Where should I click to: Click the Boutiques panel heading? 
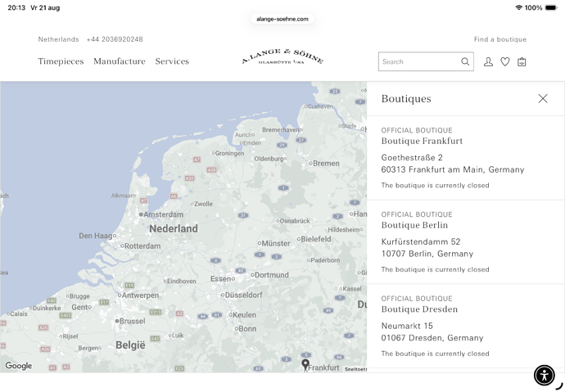point(406,99)
